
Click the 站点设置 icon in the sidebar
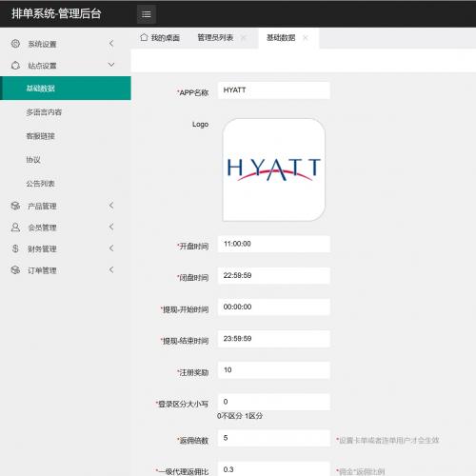(15, 65)
